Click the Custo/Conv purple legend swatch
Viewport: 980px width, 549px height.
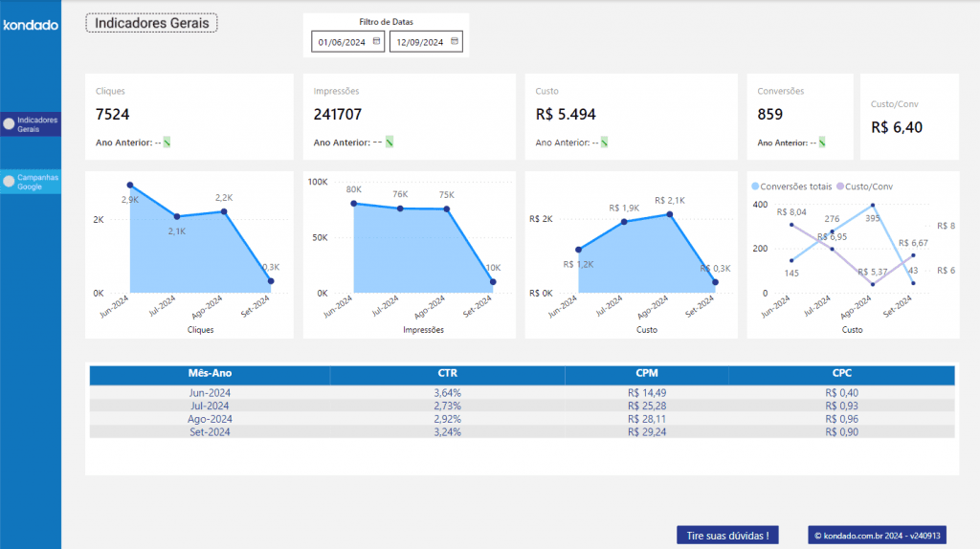tap(840, 187)
